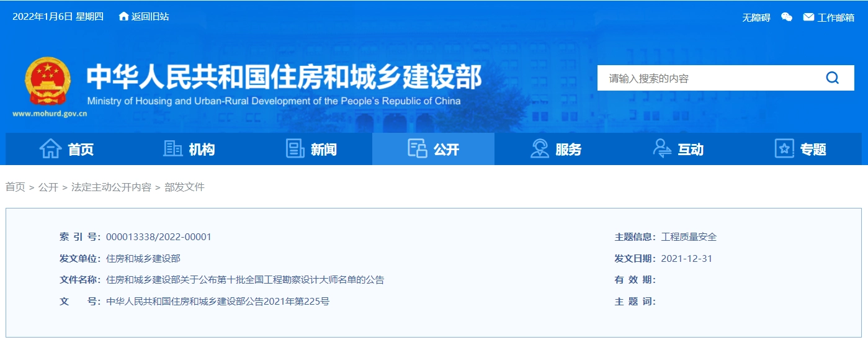Select the 部发文件 breadcrumb link
Viewport: 868px width, 350px height.
tap(184, 187)
